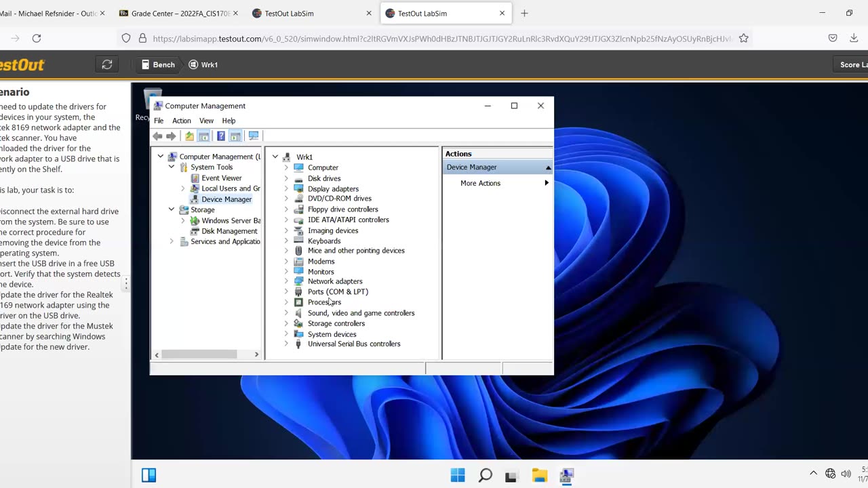Click the network globe icon in system tray
Image resolution: width=868 pixels, height=488 pixels.
click(831, 474)
